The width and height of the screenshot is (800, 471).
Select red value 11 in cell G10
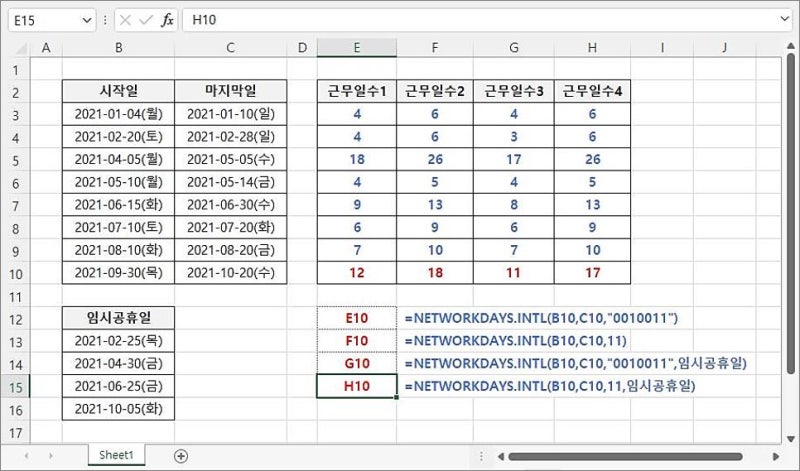coord(514,272)
